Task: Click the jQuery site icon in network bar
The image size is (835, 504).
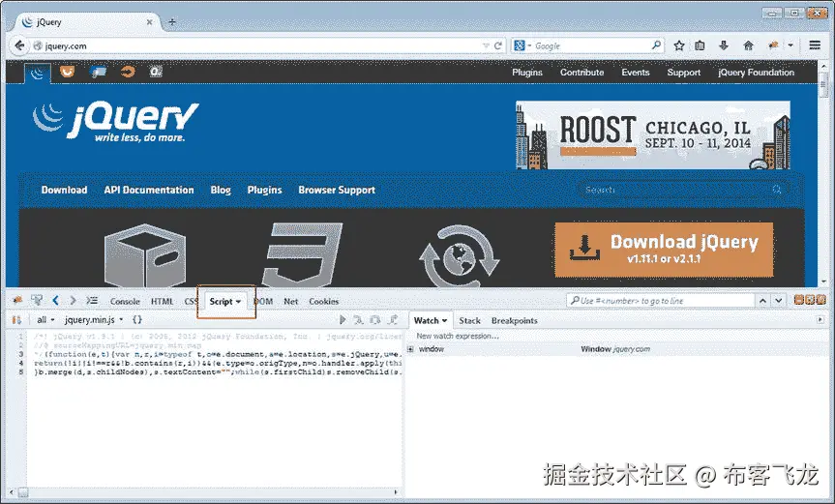Action: click(38, 73)
